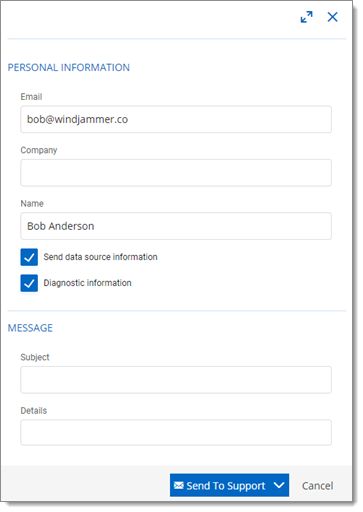Image resolution: width=363 pixels, height=512 pixels.
Task: Focus the empty Company field
Action: click(176, 173)
